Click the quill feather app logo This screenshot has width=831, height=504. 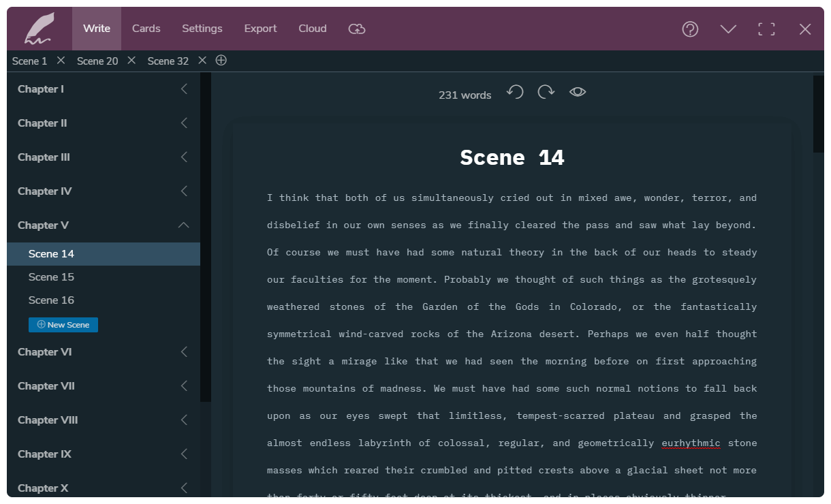tap(39, 29)
